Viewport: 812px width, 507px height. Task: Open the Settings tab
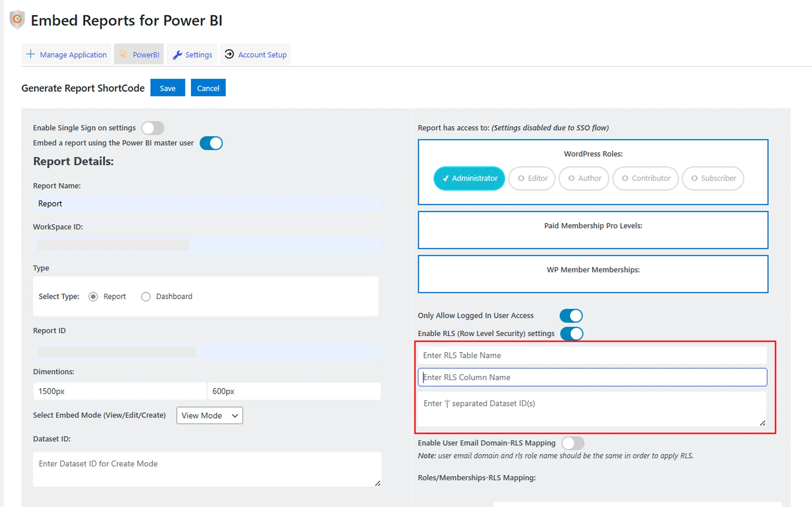(x=192, y=55)
